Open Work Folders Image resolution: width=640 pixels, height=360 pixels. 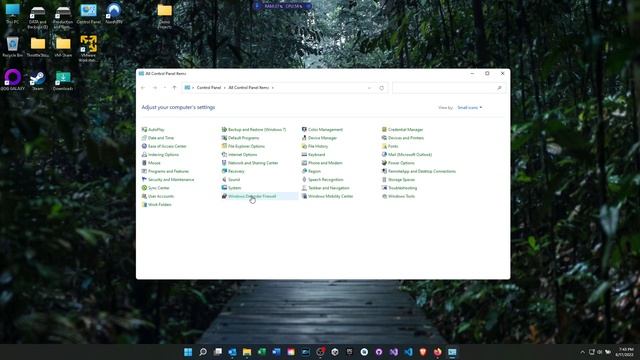[156, 204]
